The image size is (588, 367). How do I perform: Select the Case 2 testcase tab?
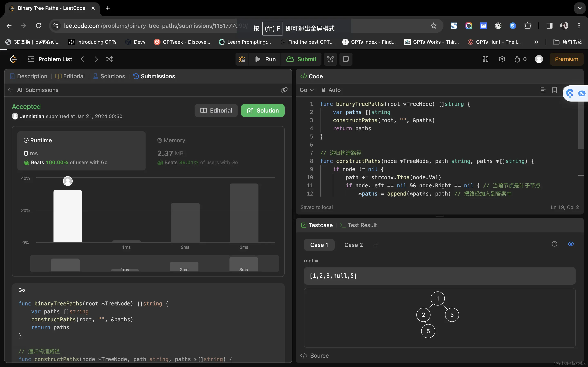(x=353, y=245)
